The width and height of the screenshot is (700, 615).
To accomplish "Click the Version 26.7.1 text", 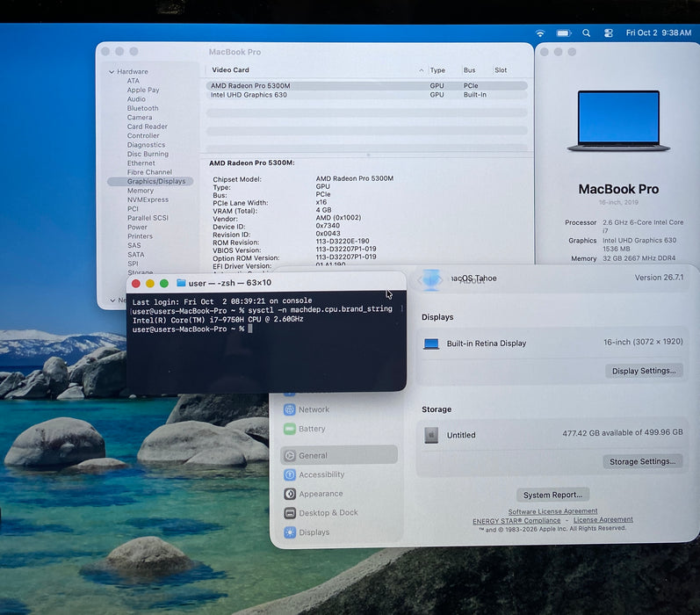I will 659,278.
